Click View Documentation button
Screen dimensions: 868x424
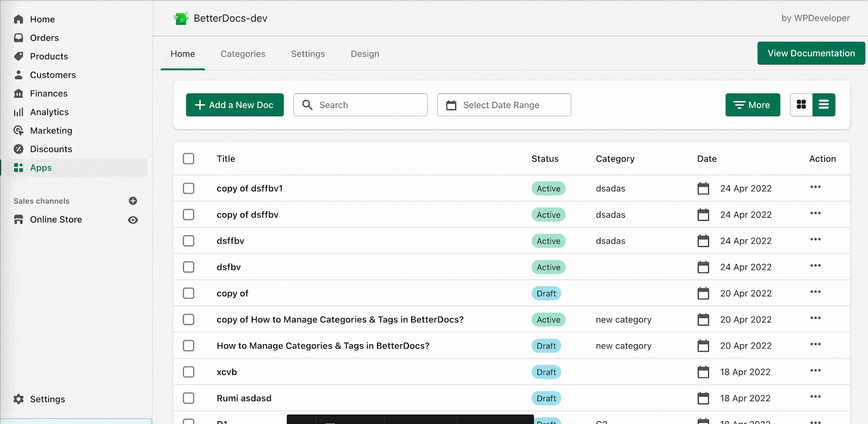(x=811, y=53)
